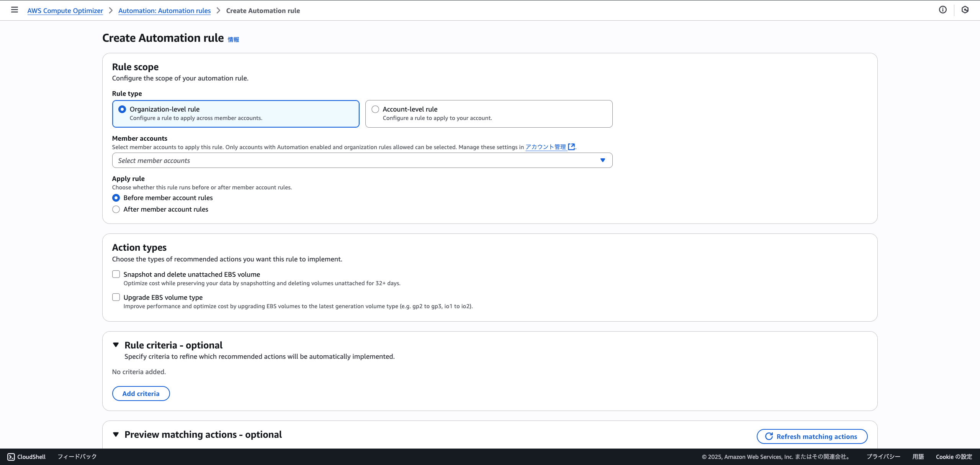Viewport: 980px width, 465px height.
Task: Click the external link icon beside アカウント管理
Action: coord(571,147)
